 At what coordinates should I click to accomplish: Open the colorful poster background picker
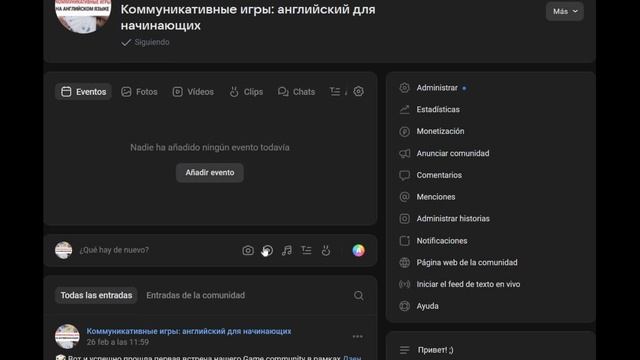click(358, 250)
